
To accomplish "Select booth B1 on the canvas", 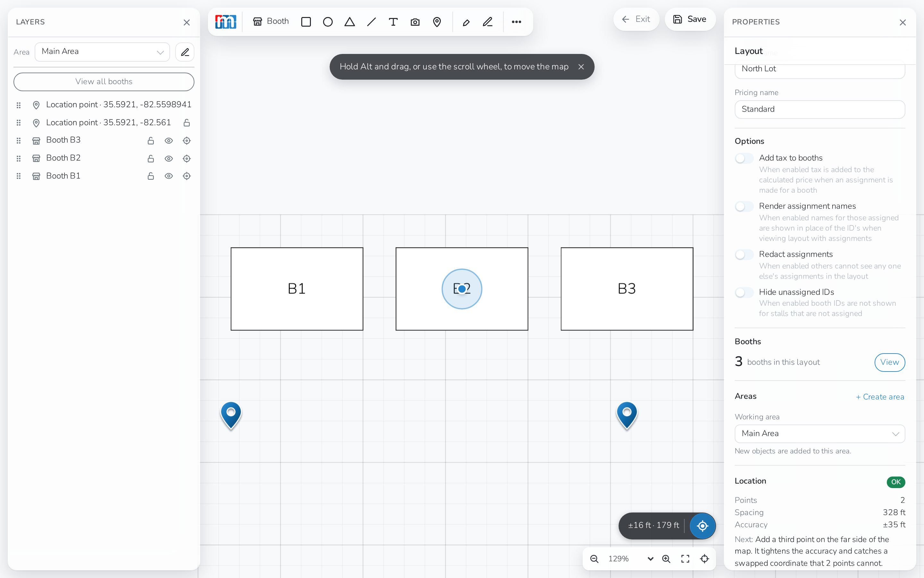I will pyautogui.click(x=297, y=289).
